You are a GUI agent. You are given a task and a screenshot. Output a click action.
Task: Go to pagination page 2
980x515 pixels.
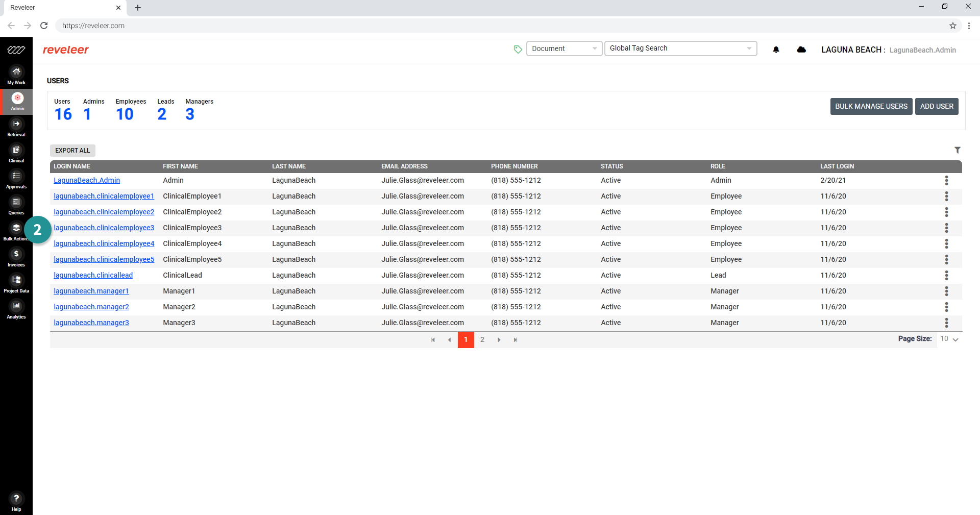coord(482,339)
